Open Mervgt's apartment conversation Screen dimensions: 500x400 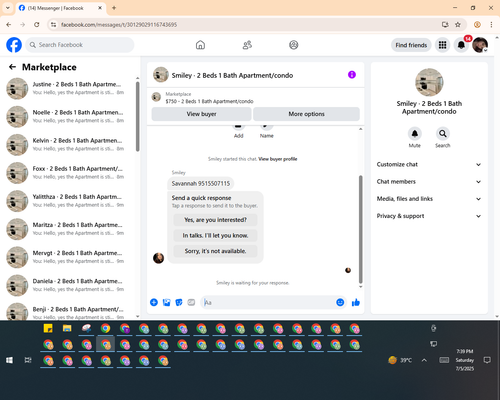[68, 257]
